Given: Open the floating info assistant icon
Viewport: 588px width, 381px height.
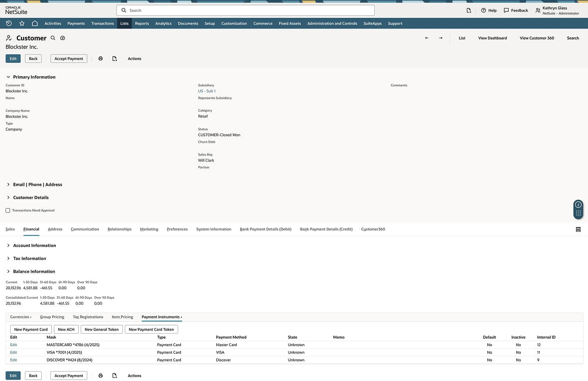Looking at the screenshot, I should [x=578, y=204].
